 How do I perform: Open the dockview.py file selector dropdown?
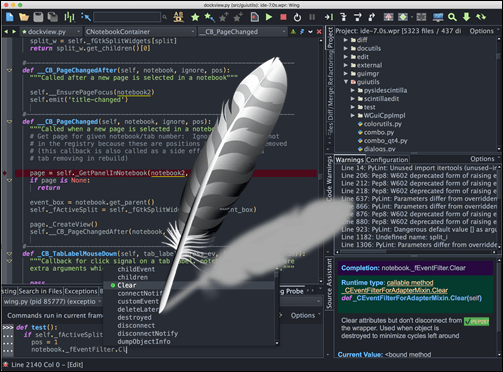(51, 32)
